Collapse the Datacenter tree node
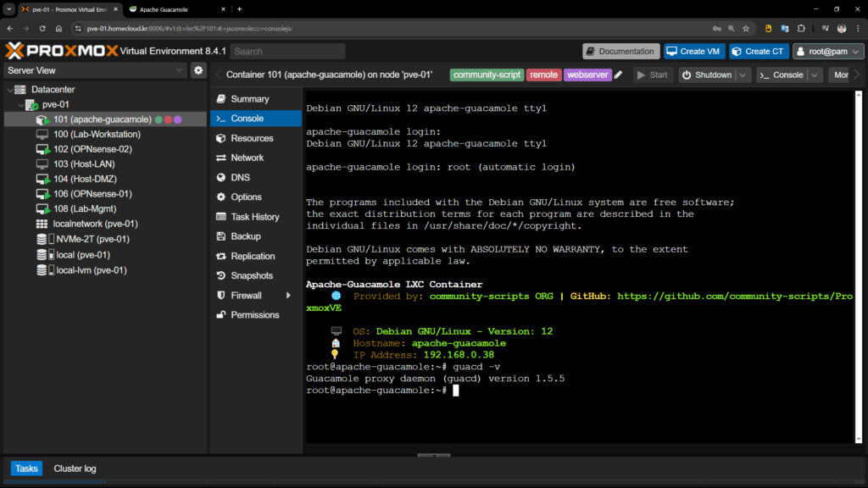The image size is (868, 488). click(9, 89)
